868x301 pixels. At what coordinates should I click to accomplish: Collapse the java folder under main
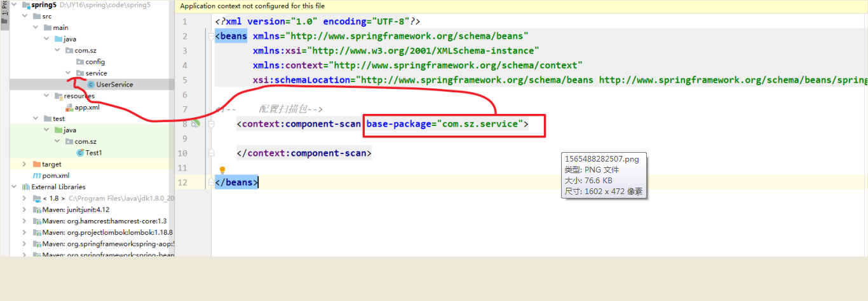coord(46,39)
